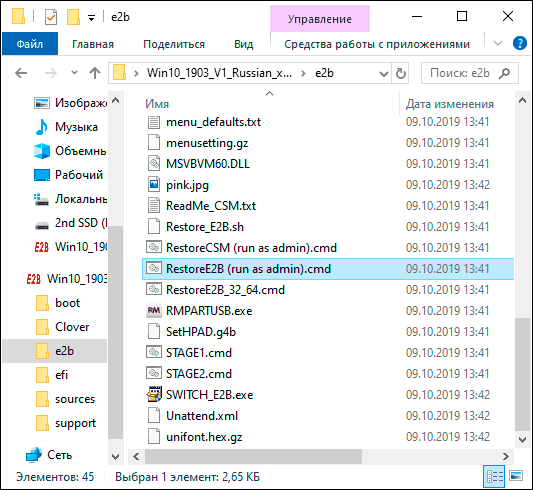Select the RMPARTUSB.exe application icon
533x490 pixels.
point(154,311)
